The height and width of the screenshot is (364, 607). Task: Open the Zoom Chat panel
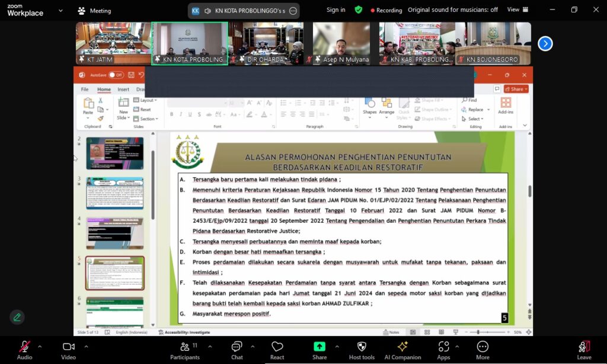237,347
